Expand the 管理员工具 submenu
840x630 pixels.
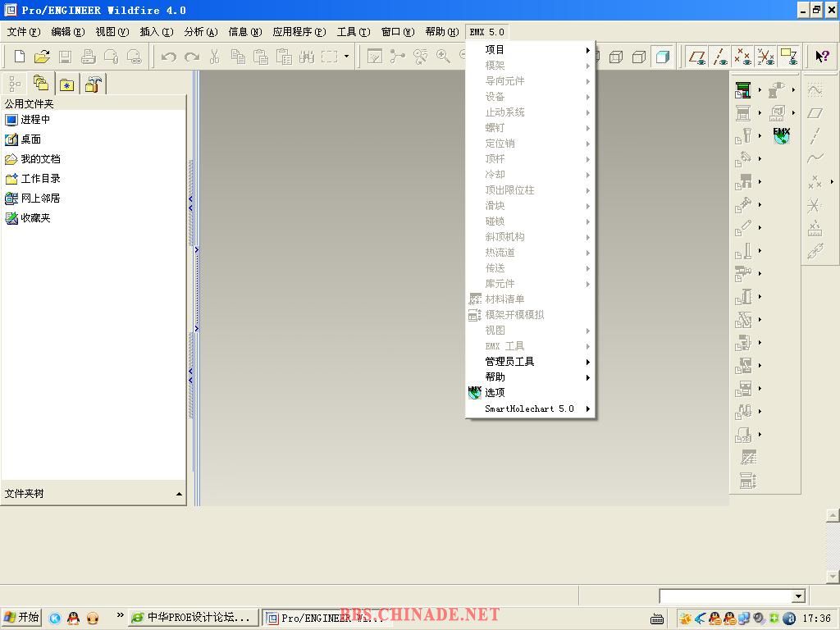coord(531,362)
